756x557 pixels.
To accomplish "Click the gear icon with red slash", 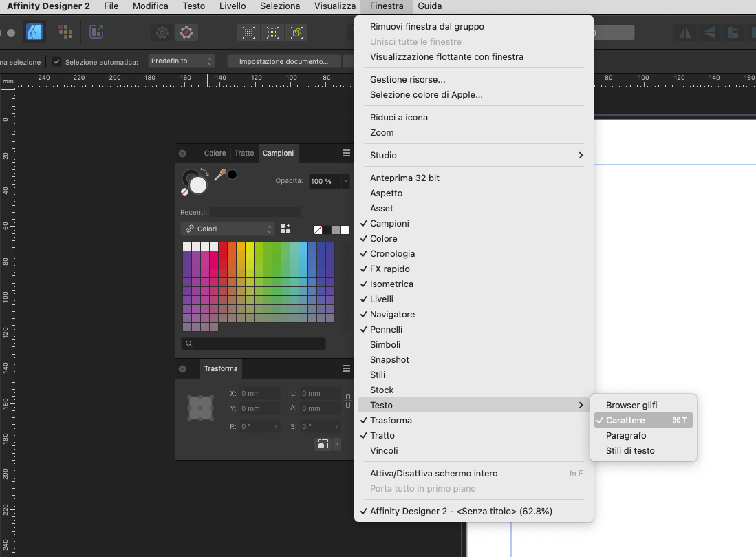I will [186, 32].
